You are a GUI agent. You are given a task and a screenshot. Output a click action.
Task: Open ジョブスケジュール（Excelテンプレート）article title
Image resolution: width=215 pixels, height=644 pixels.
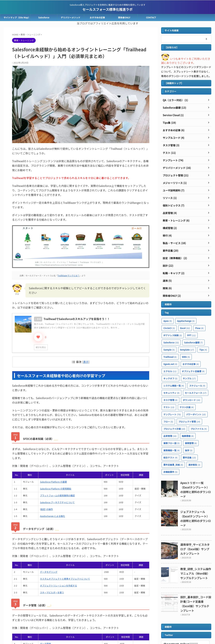point(195,518)
